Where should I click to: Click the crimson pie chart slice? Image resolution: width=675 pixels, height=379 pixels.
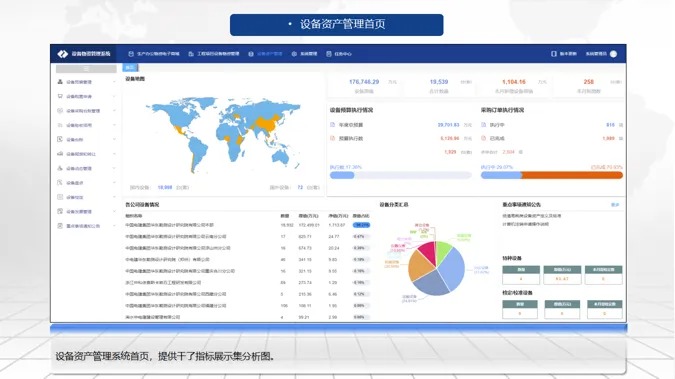point(428,253)
